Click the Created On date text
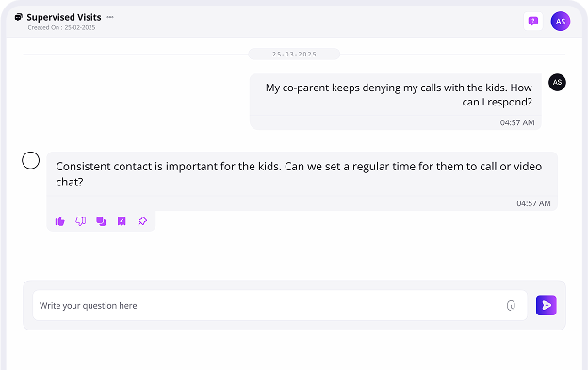588x370 pixels. (61, 27)
